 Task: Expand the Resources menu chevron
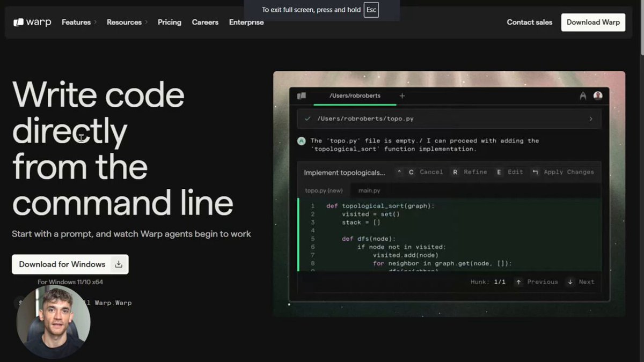tap(146, 23)
